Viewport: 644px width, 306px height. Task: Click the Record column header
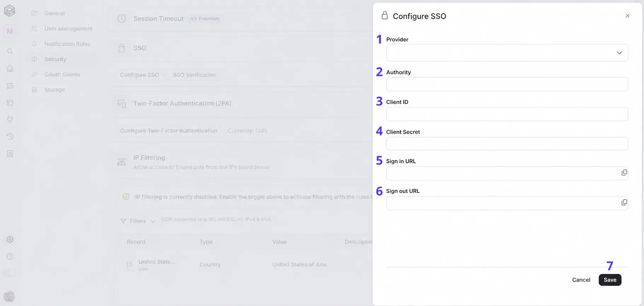click(136, 242)
